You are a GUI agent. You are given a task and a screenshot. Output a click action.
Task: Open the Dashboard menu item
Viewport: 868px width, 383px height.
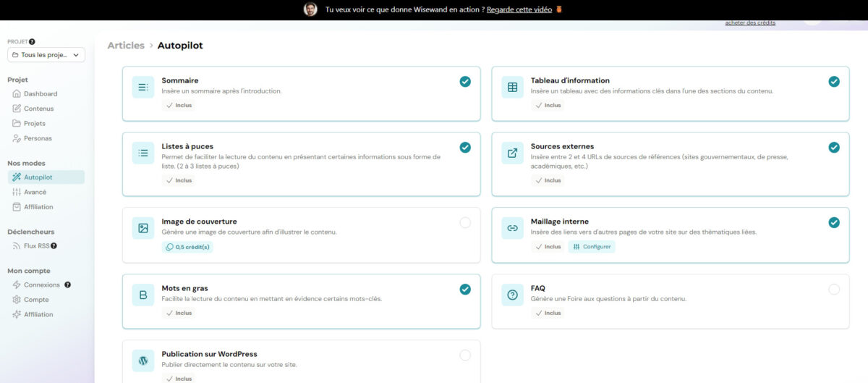[x=41, y=94]
